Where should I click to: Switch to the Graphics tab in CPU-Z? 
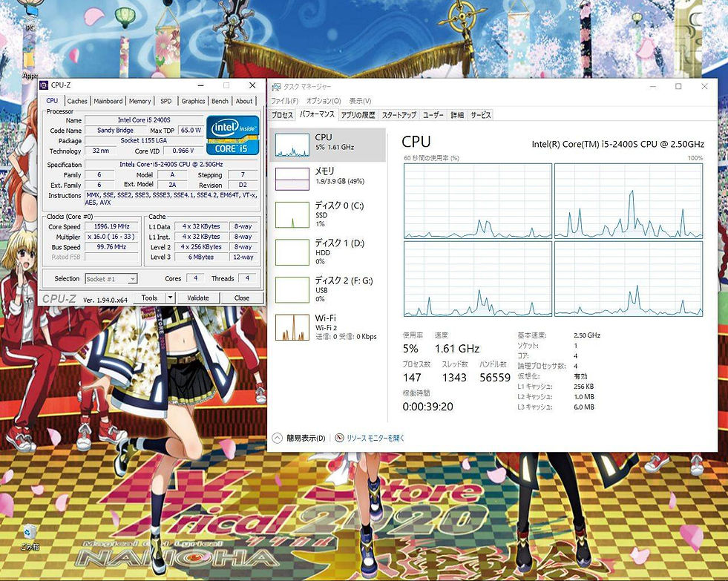[x=193, y=101]
